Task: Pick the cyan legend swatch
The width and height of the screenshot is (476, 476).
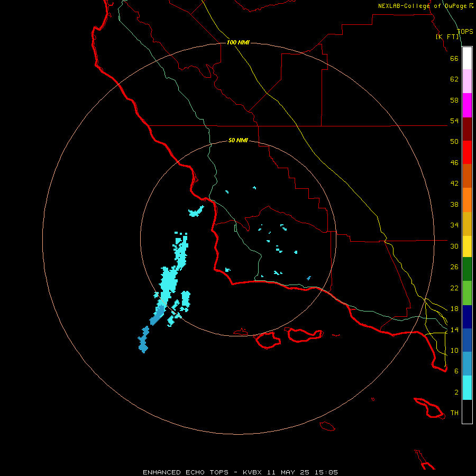Action: (467, 388)
